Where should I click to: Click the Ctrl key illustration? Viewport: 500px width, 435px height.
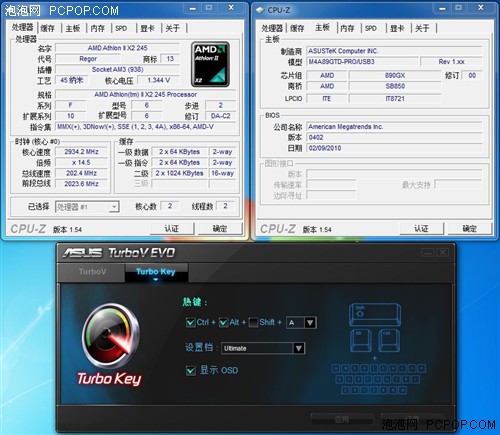[389, 340]
